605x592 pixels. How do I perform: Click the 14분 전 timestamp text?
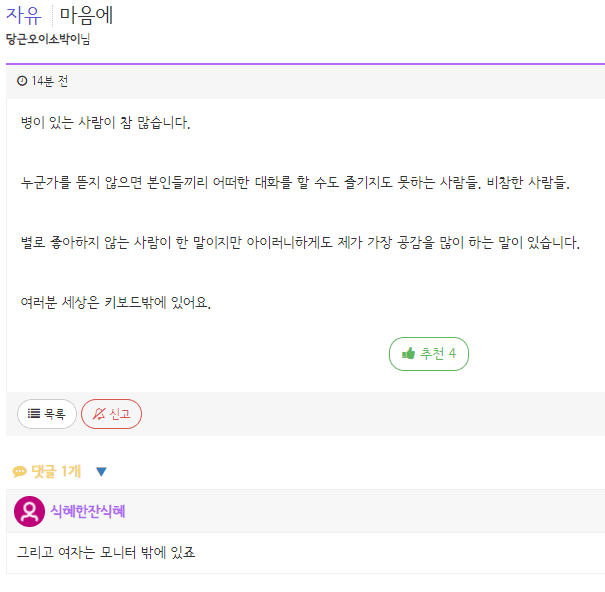(50, 81)
